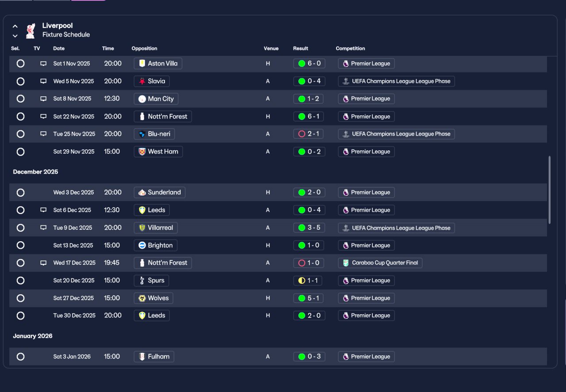Select the West Ham fixture radio button

point(20,152)
